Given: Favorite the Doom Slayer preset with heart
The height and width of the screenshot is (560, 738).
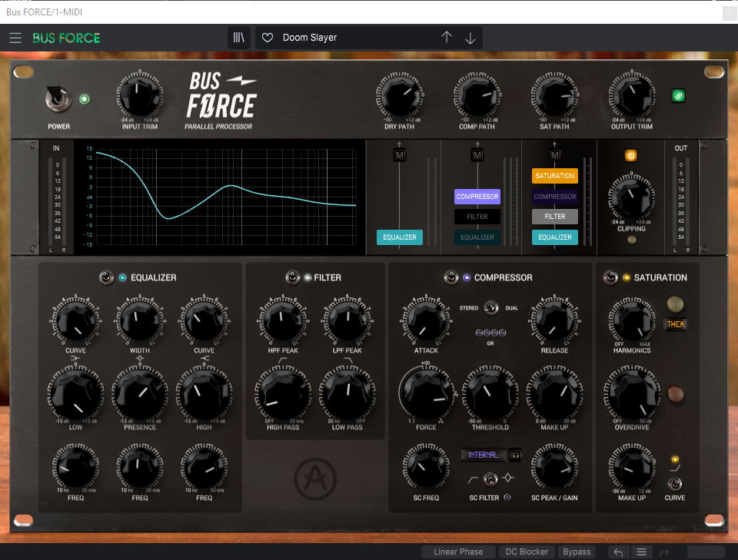Looking at the screenshot, I should coord(268,38).
